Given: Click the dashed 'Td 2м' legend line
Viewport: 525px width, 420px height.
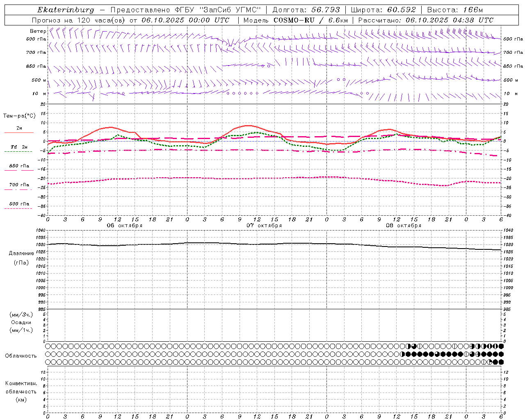Looking at the screenshot, I should tap(18, 152).
